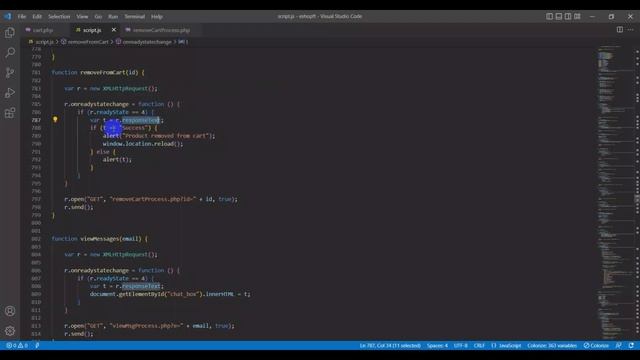Click the viewMessages function name in code
This screenshot has height=360, width=640.
[x=100, y=238]
